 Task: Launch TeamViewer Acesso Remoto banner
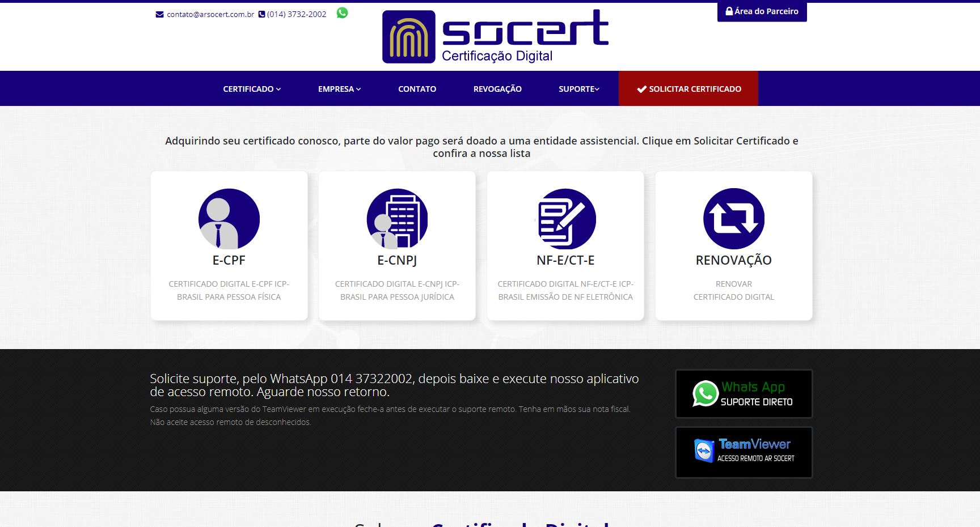pos(744,452)
